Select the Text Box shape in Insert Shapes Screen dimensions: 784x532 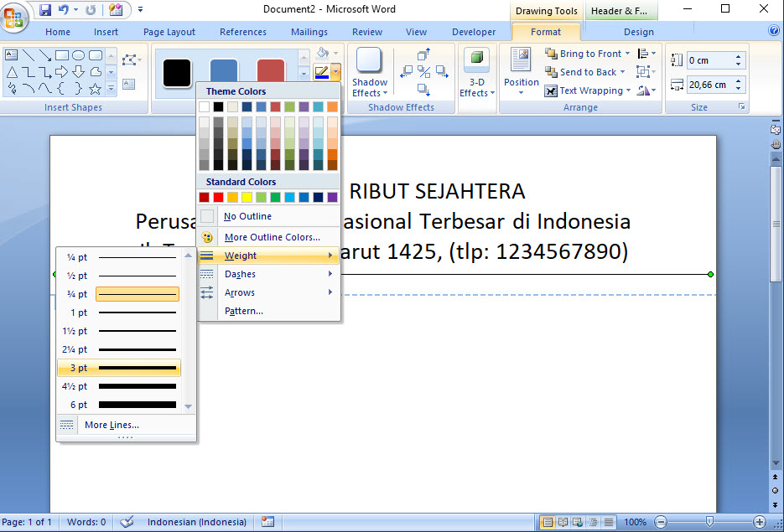coord(11,55)
